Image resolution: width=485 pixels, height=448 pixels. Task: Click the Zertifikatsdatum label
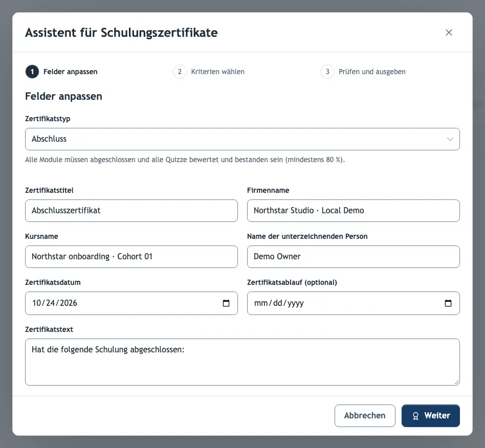click(53, 282)
